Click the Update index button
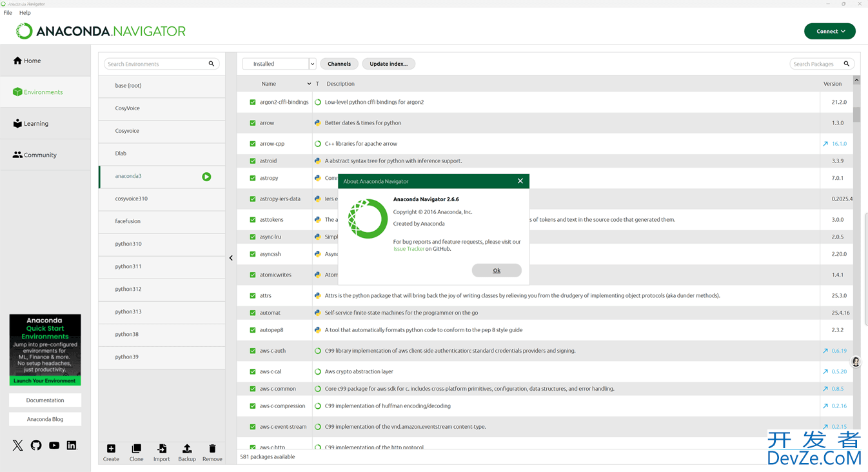This screenshot has height=472, width=868. tap(388, 64)
